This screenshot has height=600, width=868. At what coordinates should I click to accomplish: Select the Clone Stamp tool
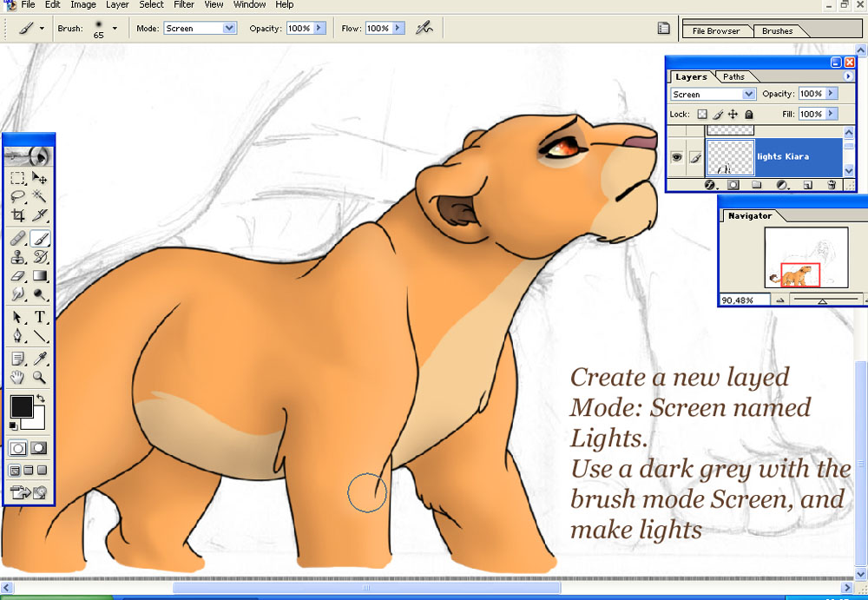17,257
